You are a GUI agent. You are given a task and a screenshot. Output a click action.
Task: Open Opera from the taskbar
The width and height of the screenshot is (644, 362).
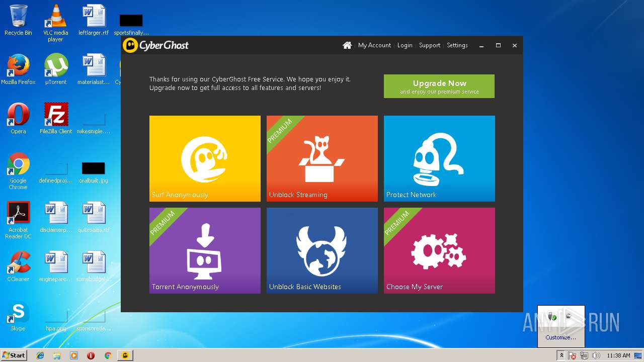[x=91, y=355]
